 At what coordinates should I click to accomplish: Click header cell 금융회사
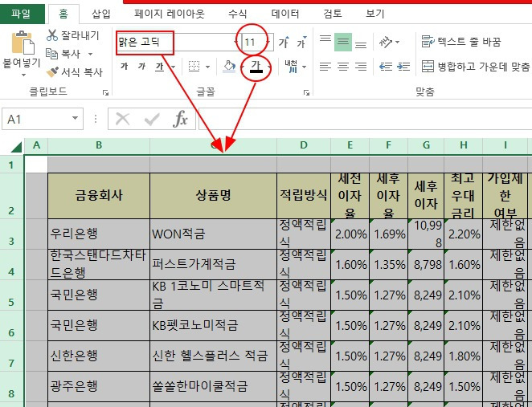point(99,196)
